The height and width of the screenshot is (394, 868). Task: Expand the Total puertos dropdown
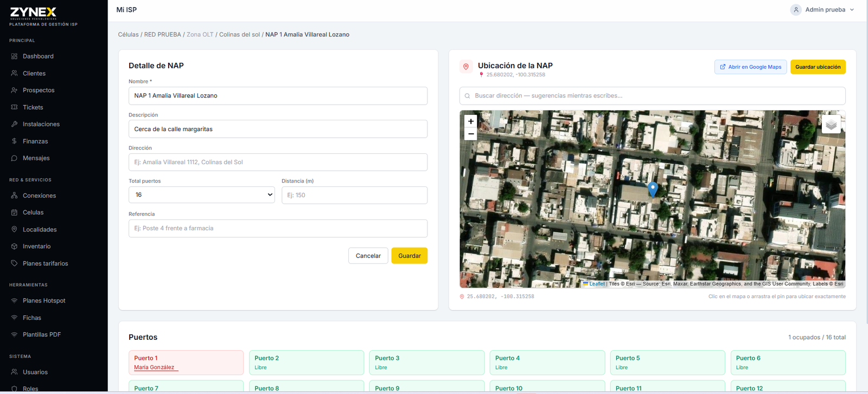[202, 195]
